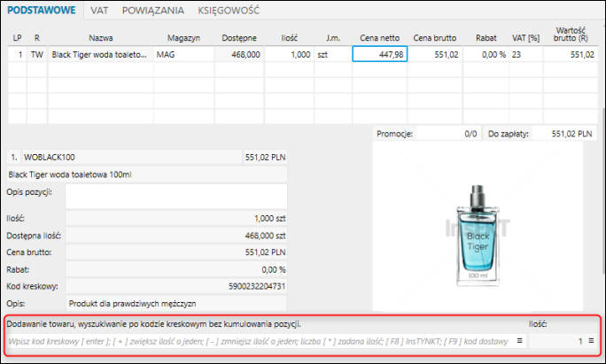Select Cena netto cell 447,98
Image resolution: width=606 pixels, height=364 pixels.
pyautogui.click(x=379, y=55)
